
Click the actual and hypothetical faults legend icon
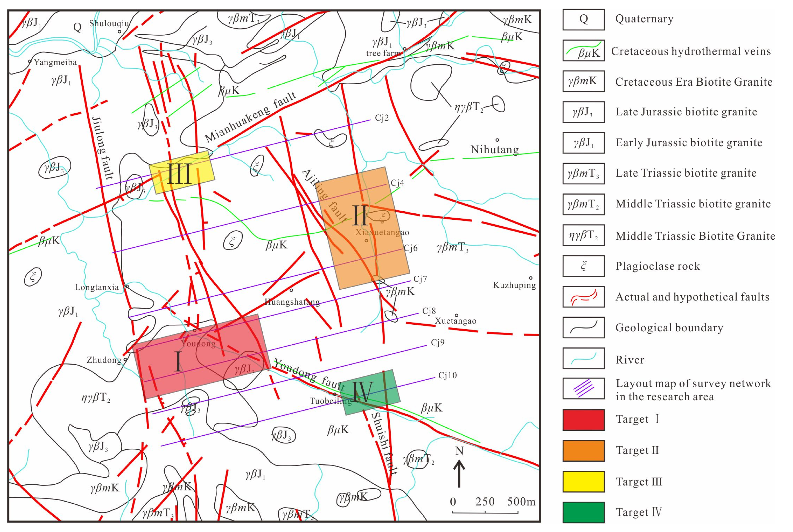coord(583,297)
